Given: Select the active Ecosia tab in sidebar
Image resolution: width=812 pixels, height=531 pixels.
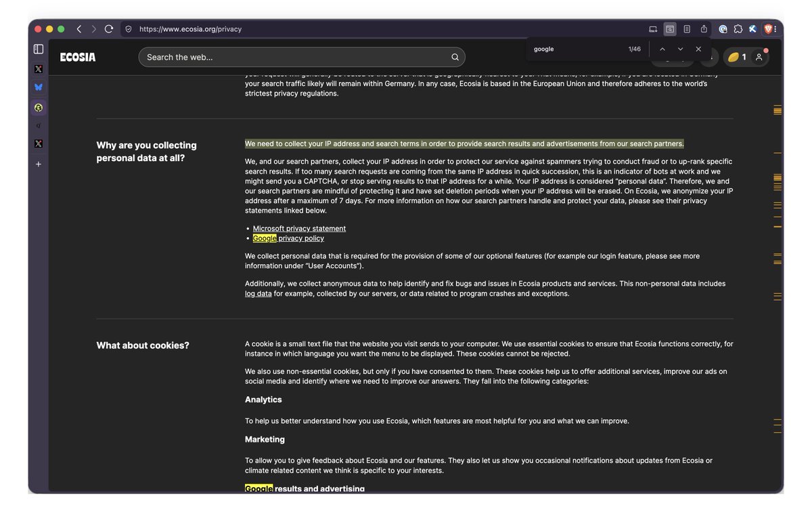Looking at the screenshot, I should 39,107.
